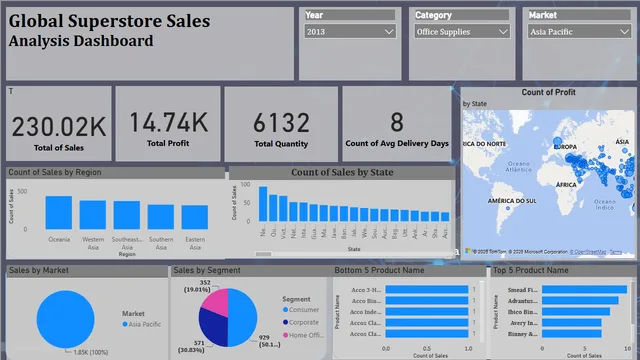Click the tallest bar in Count of Sales by State

(263, 204)
